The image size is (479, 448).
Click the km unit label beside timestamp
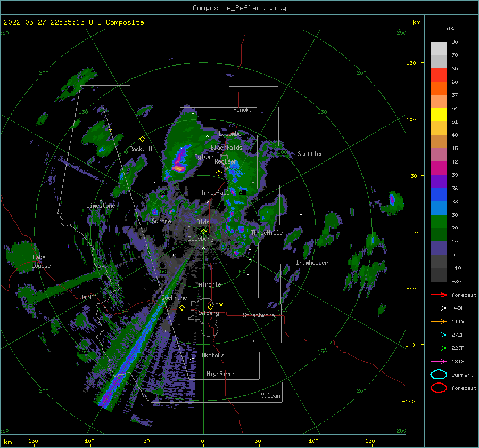(x=416, y=22)
